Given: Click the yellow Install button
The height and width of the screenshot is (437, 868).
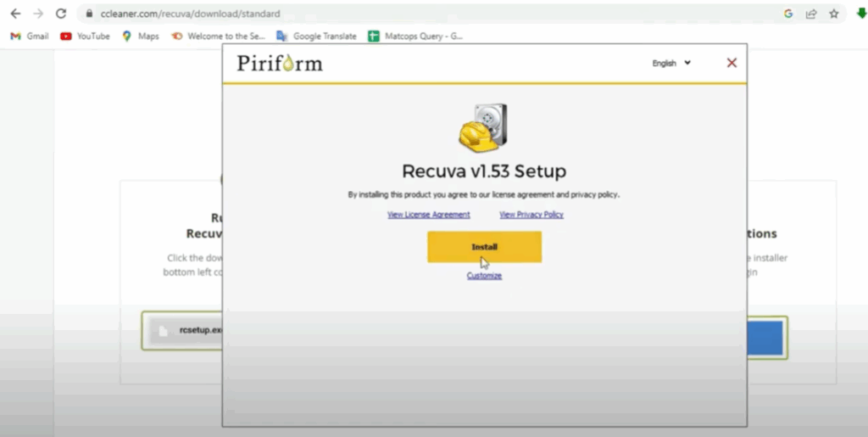Looking at the screenshot, I should 484,247.
